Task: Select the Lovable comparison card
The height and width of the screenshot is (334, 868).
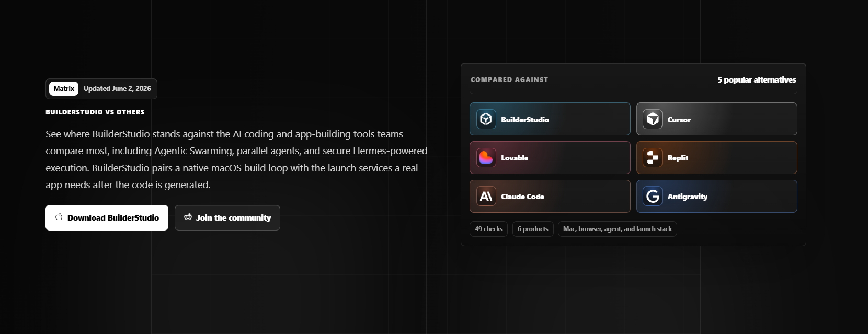Action: tap(550, 158)
